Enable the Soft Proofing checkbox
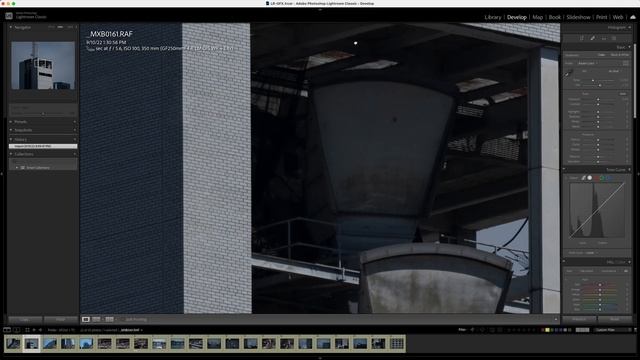Screen dimensions: 640x360 (x=122, y=320)
